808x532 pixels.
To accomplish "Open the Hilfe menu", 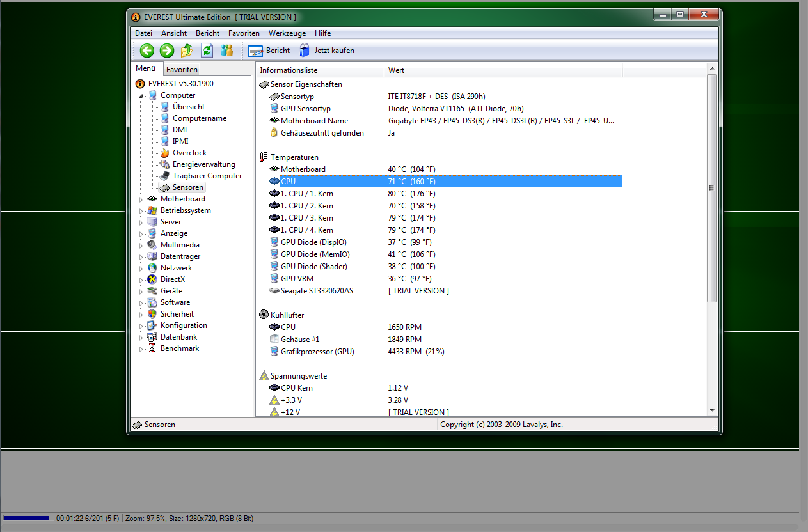I will 322,33.
